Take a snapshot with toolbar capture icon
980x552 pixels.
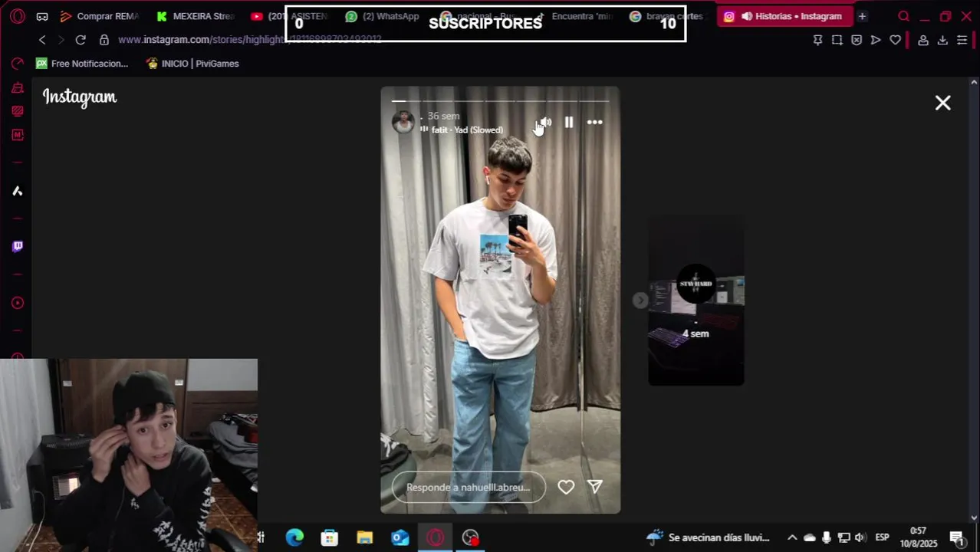coord(837,40)
